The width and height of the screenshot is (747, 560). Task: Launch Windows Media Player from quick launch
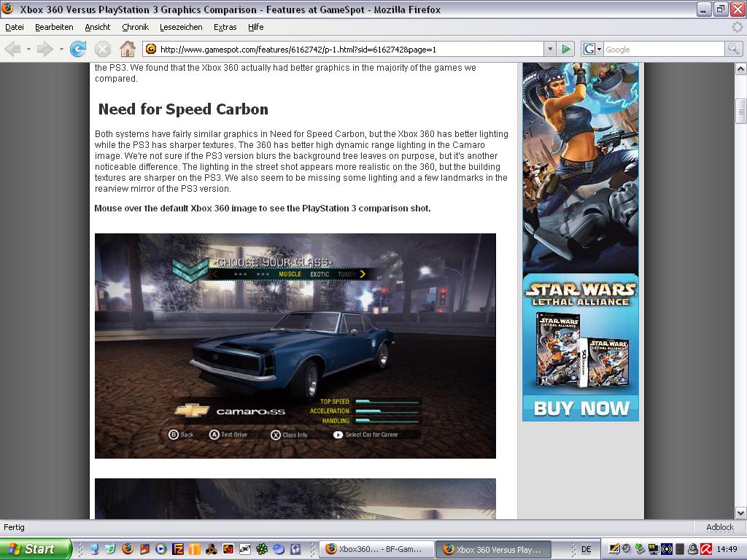[x=161, y=549]
